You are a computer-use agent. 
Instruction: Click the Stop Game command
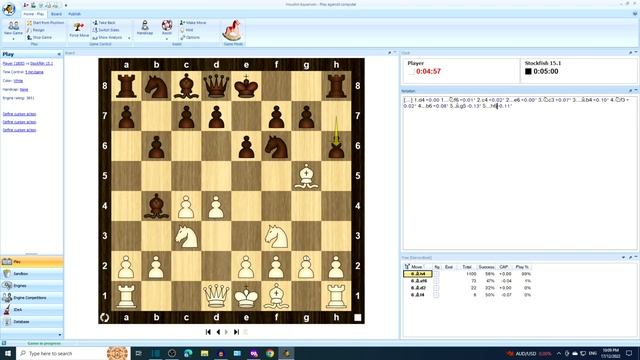[39, 38]
